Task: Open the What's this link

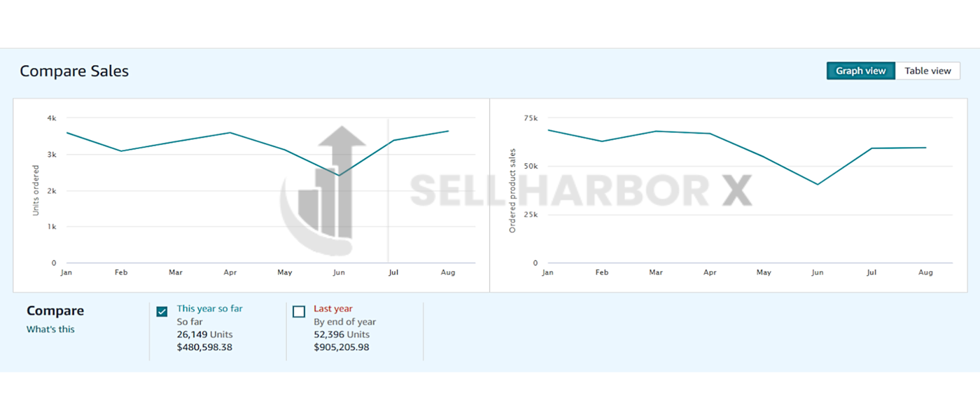Action: click(x=50, y=329)
